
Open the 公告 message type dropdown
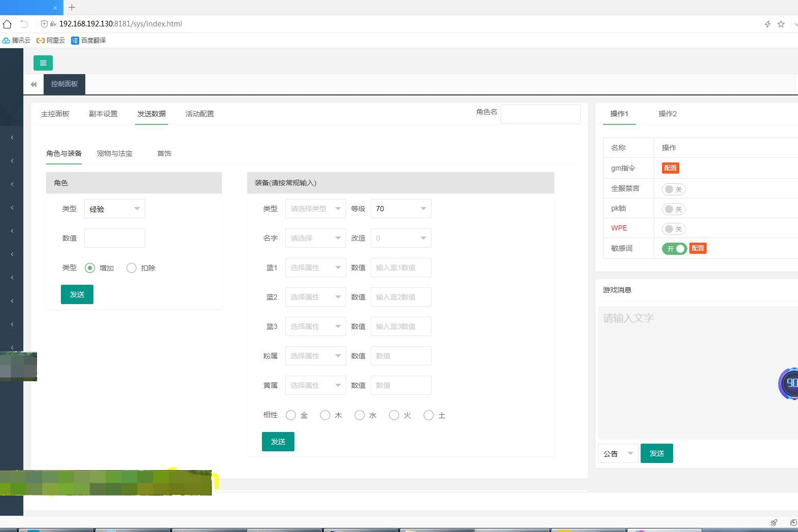click(618, 453)
